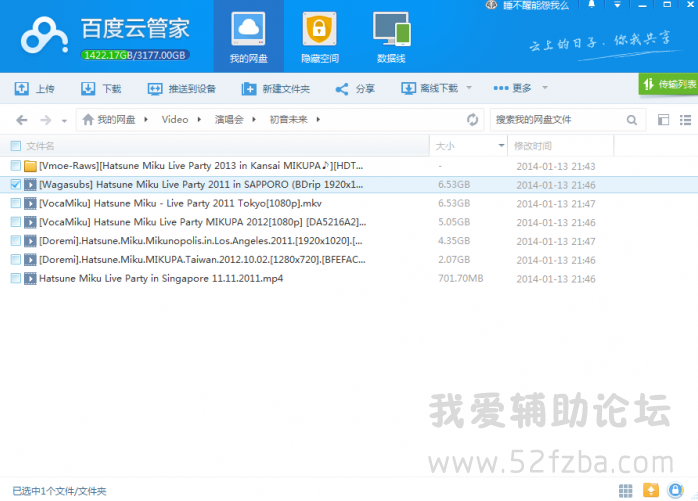Navigate to 我的网盘 breadcrumb
Screen dimensions: 698x501
(116, 119)
